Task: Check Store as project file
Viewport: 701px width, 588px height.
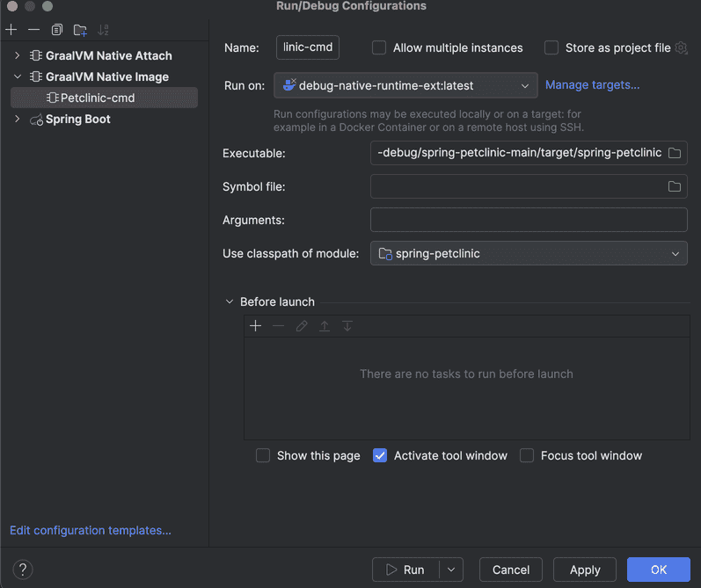Action: (551, 47)
